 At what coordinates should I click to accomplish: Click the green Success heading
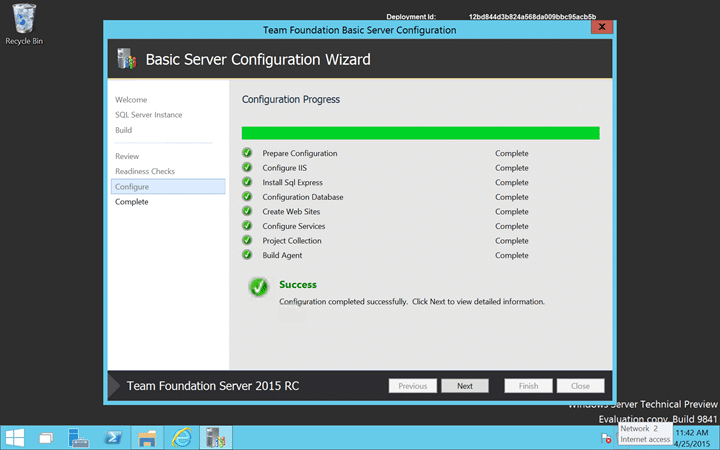tap(298, 284)
